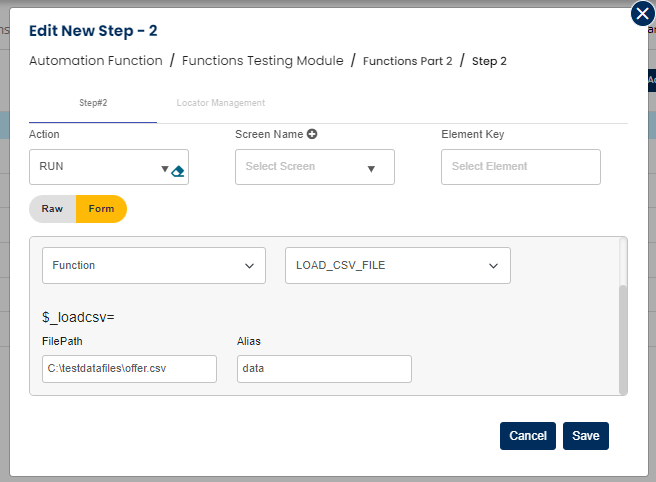Click the FilePath input field

129,368
